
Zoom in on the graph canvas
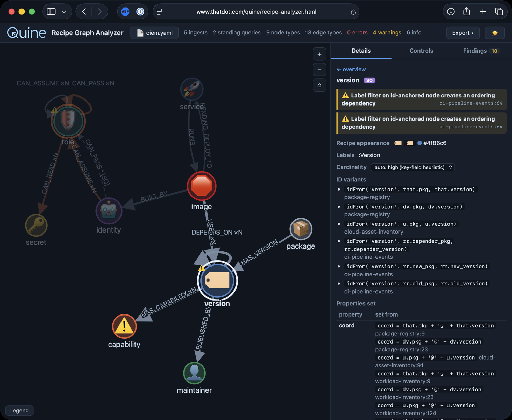(319, 54)
